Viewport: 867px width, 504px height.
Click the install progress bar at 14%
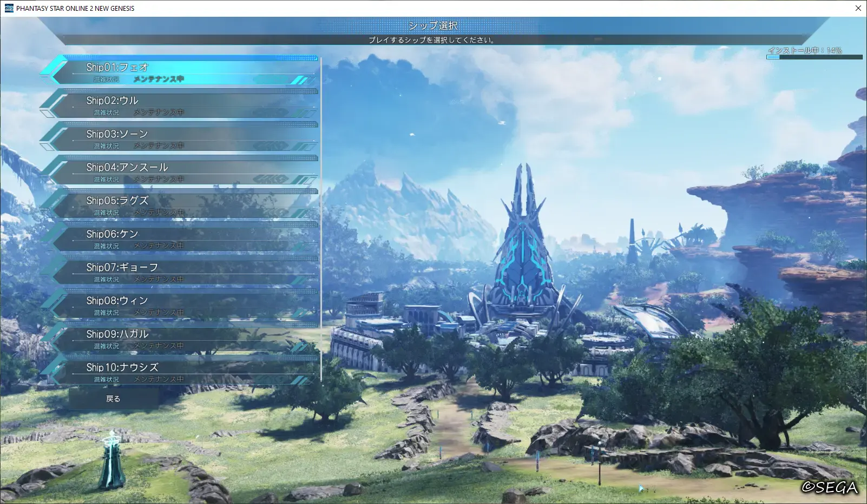(814, 57)
